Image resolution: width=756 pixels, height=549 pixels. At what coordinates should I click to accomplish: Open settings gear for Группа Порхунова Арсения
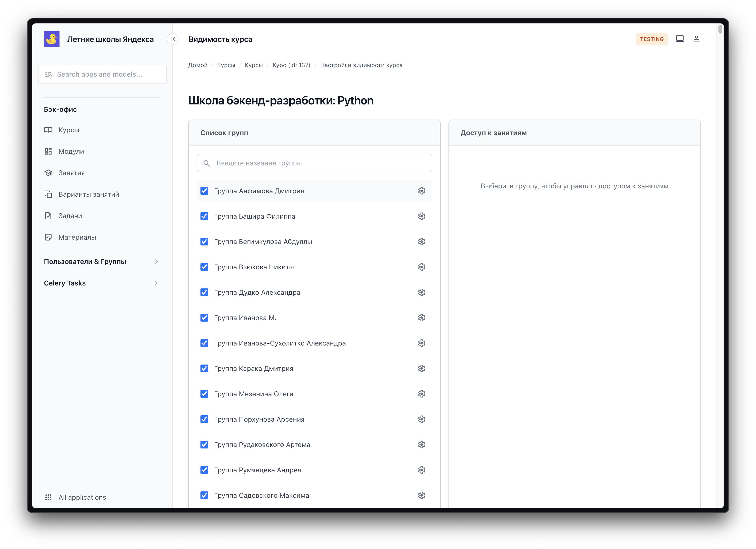(422, 419)
